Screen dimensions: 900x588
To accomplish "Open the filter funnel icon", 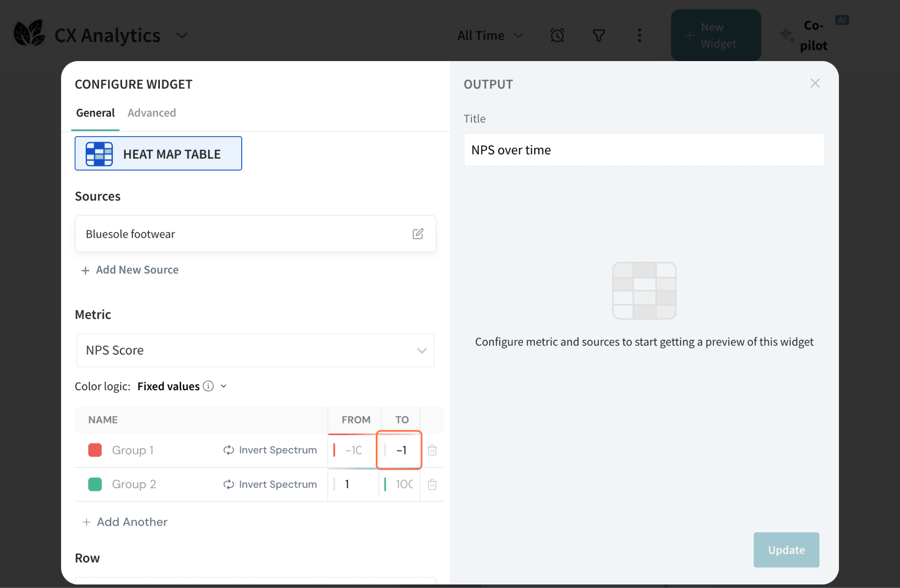I will click(599, 35).
